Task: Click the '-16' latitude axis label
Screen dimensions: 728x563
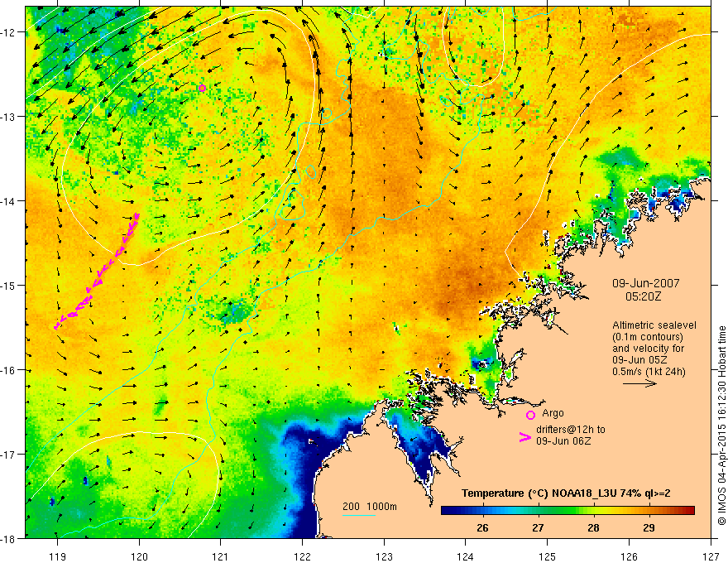Action: pos(9,370)
